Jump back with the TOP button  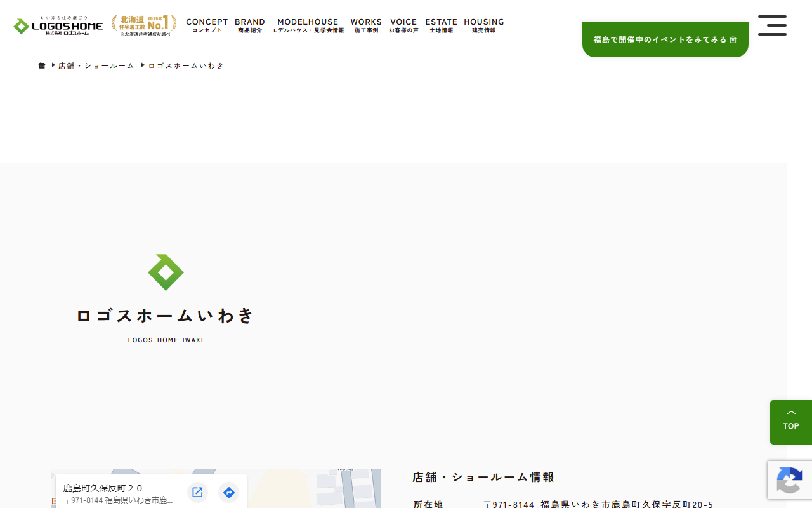(x=791, y=422)
